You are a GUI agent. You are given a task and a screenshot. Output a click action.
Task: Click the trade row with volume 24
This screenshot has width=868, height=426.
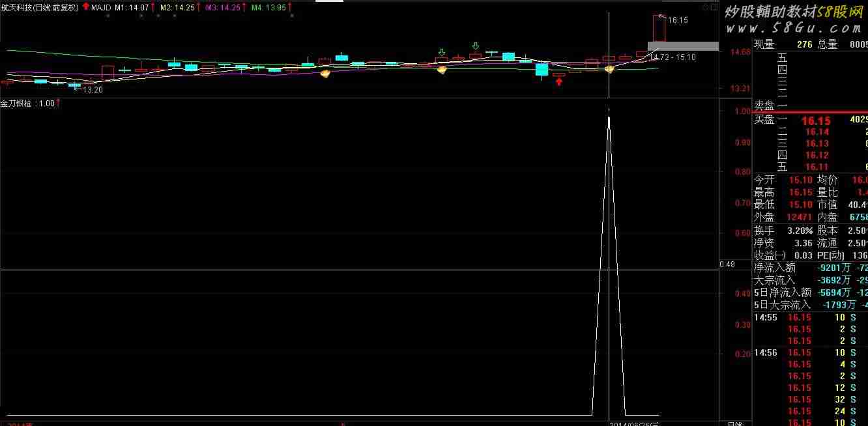pyautogui.click(x=811, y=412)
